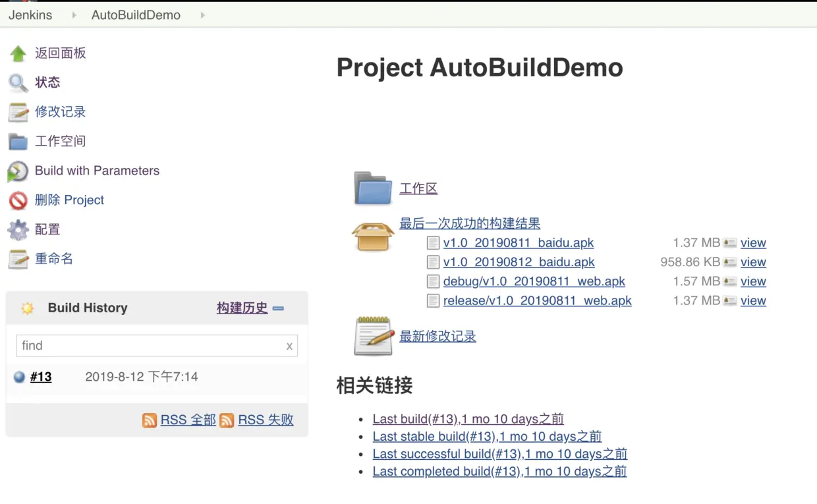Screen dimensions: 817x504
Task: Click the notepad icon beside 修改记录
Action: point(18,112)
